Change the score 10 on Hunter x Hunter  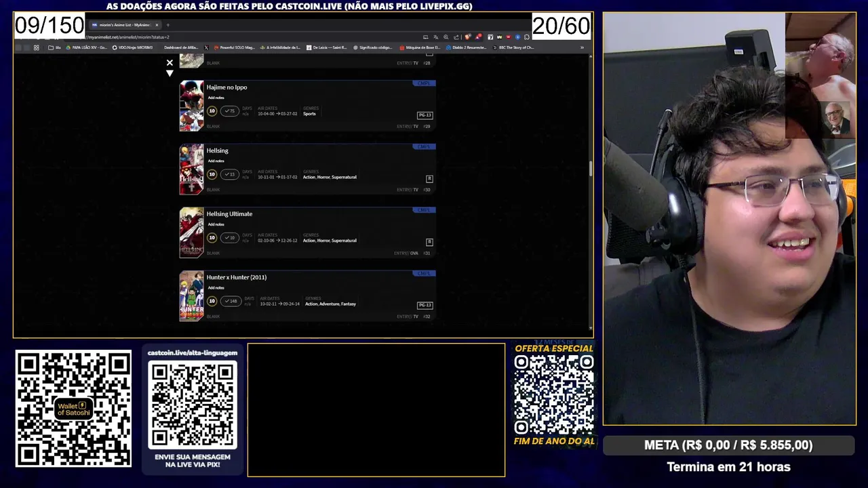click(212, 301)
